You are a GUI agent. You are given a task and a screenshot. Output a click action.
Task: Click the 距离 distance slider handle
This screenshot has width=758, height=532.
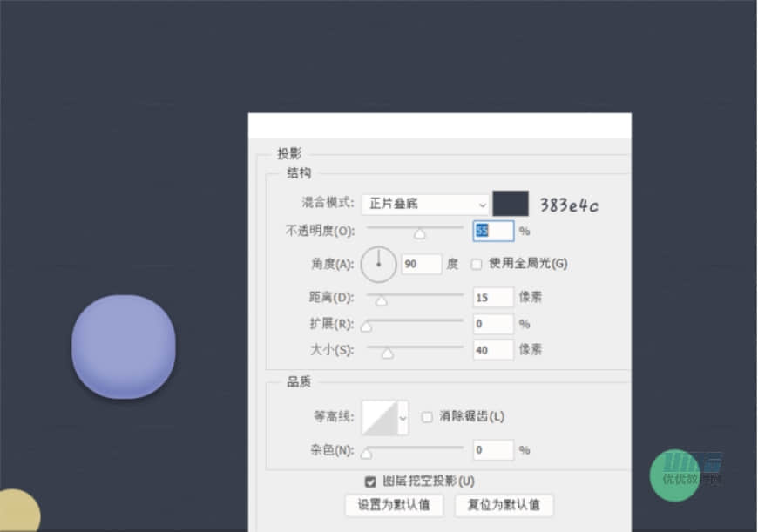click(382, 301)
